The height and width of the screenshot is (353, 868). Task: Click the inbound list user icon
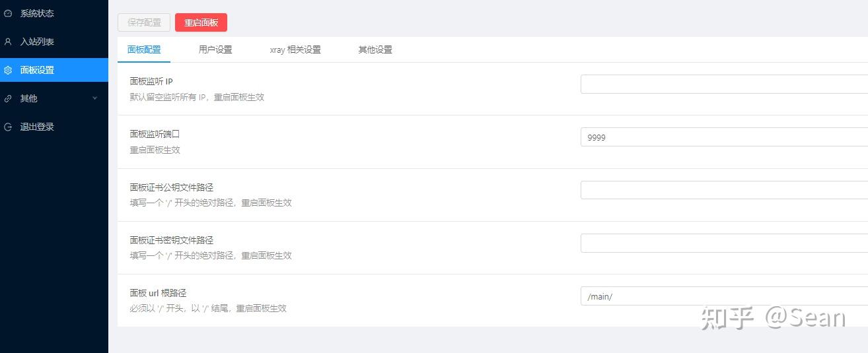pos(8,42)
